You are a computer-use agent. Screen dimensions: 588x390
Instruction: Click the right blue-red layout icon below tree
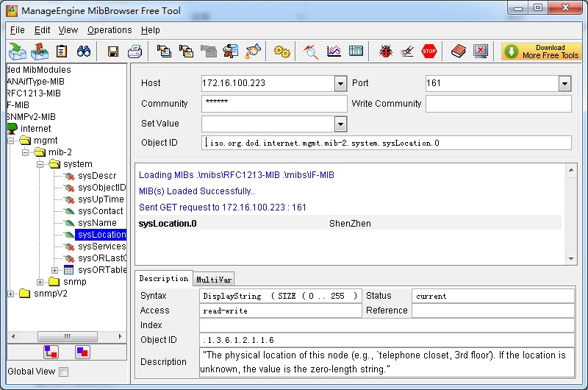[82, 352]
